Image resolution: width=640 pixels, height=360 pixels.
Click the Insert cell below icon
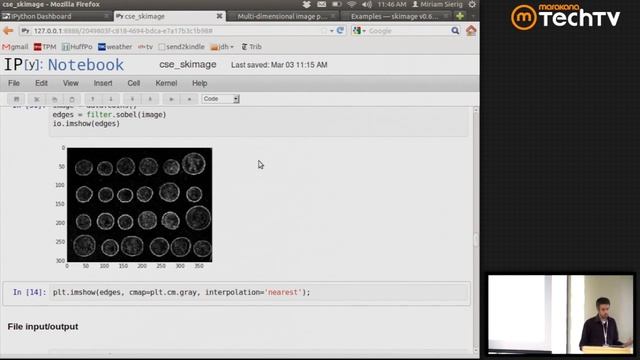pos(150,99)
